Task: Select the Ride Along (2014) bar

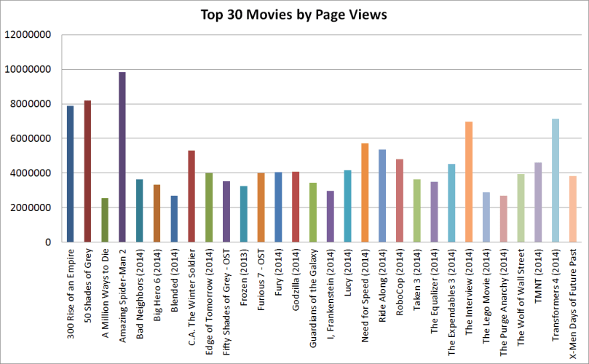Action: point(382,196)
